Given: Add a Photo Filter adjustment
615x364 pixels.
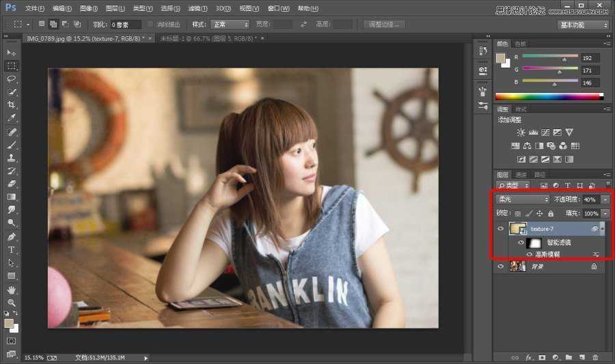Looking at the screenshot, I should (x=551, y=145).
